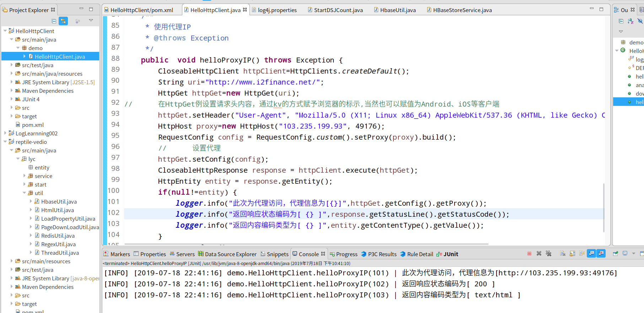Select pom.xml under HelloHttpClient project
The image size is (644, 313).
click(x=33, y=125)
